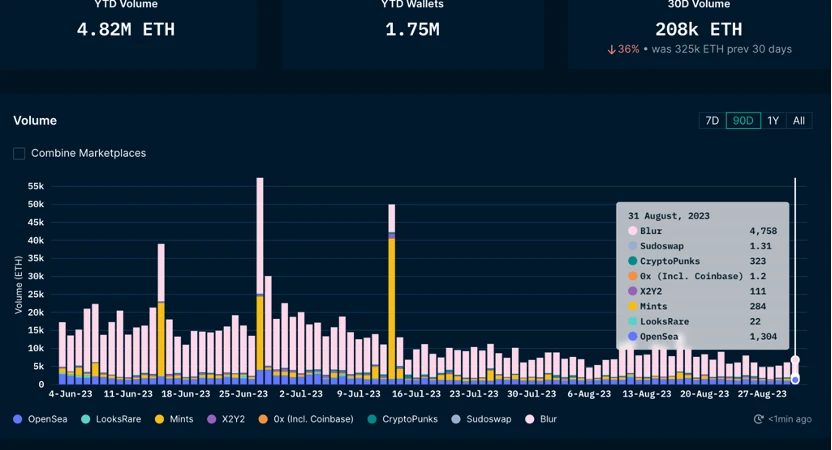832x450 pixels.
Task: Toggle the Sudoswap legend dot
Action: click(x=456, y=419)
